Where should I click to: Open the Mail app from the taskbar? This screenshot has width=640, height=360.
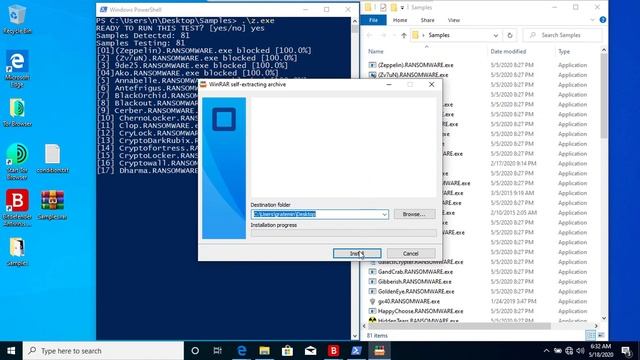[x=311, y=351]
